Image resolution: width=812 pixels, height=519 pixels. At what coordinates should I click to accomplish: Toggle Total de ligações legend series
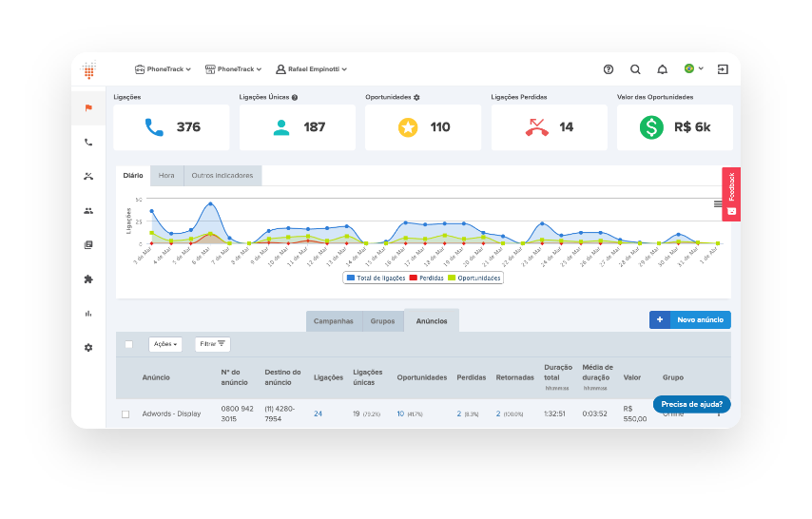[376, 279]
